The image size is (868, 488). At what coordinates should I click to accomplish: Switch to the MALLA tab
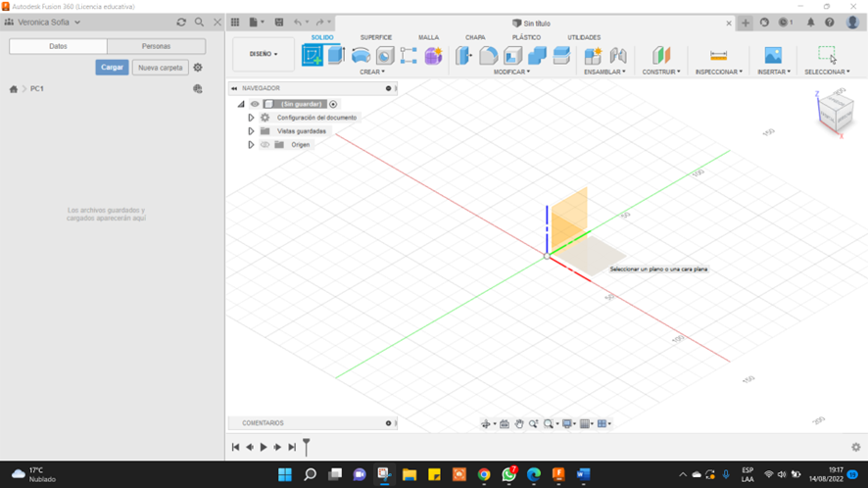pos(428,37)
